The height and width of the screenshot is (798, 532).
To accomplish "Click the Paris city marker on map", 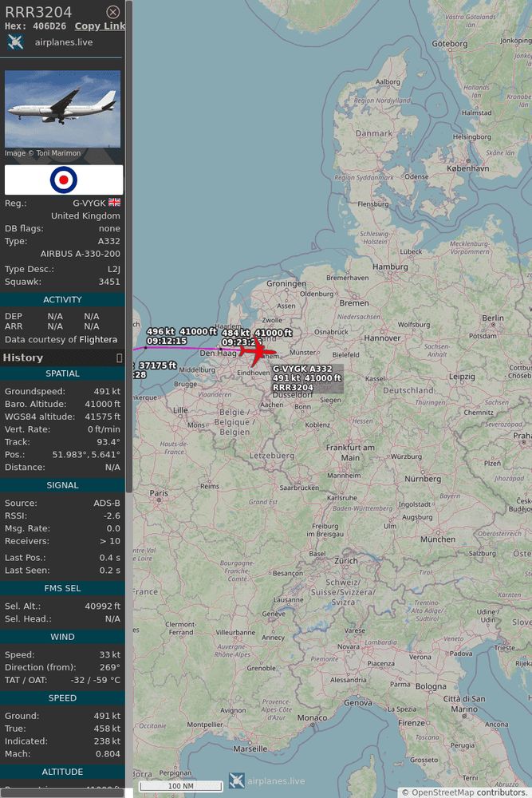I will (x=159, y=500).
